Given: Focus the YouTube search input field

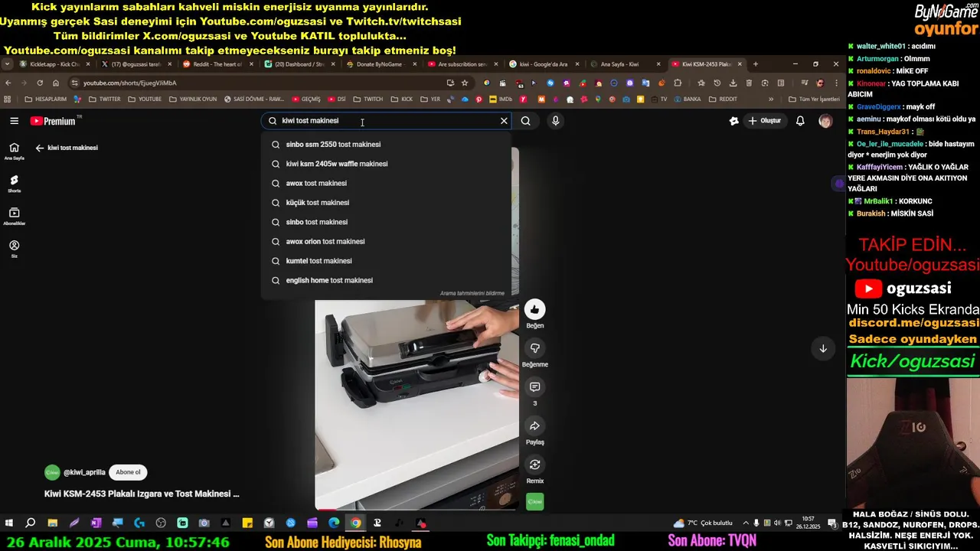Looking at the screenshot, I should 387,121.
